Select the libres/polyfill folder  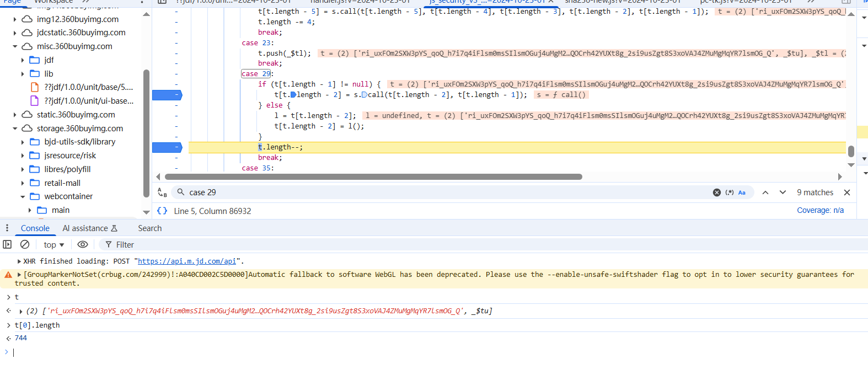pos(67,169)
